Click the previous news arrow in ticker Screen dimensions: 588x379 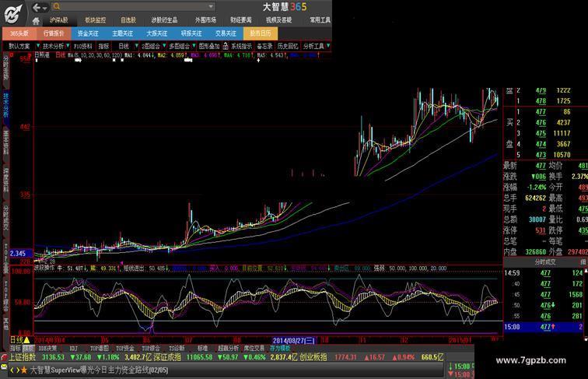pyautogui.click(x=12, y=370)
